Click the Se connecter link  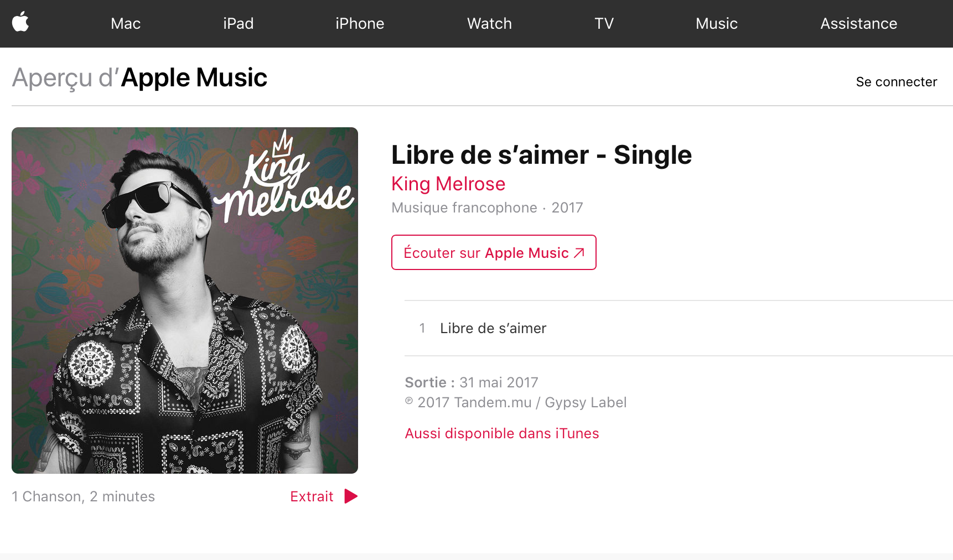(x=897, y=82)
